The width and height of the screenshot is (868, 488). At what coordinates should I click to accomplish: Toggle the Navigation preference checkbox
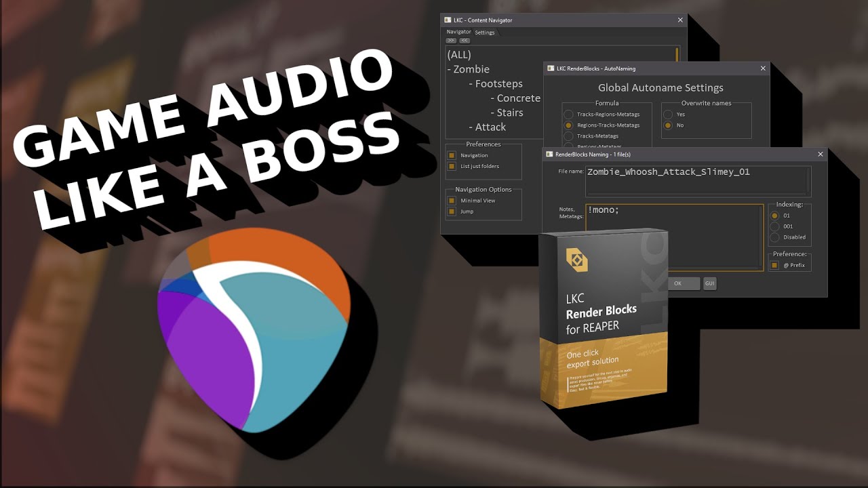tap(452, 155)
